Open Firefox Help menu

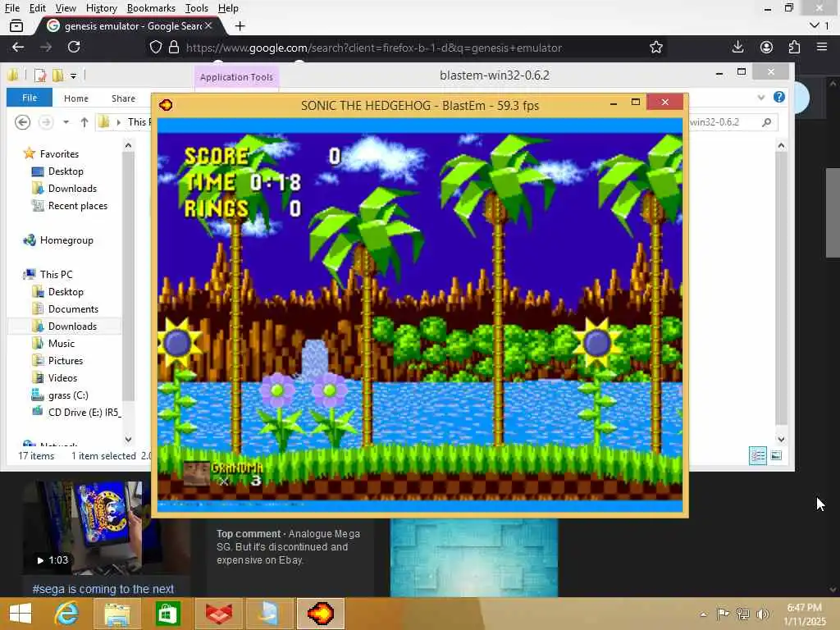click(x=228, y=8)
